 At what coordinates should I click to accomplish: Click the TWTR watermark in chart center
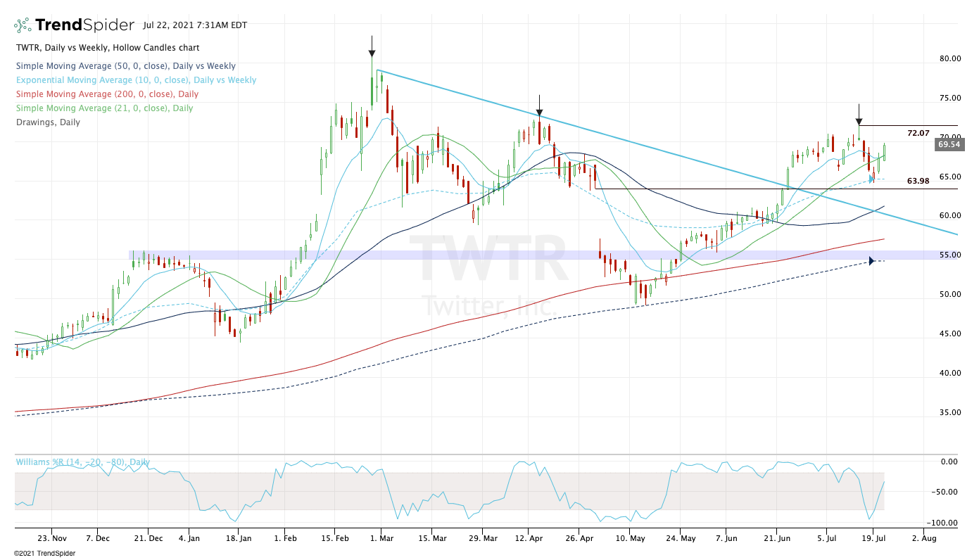point(488,260)
